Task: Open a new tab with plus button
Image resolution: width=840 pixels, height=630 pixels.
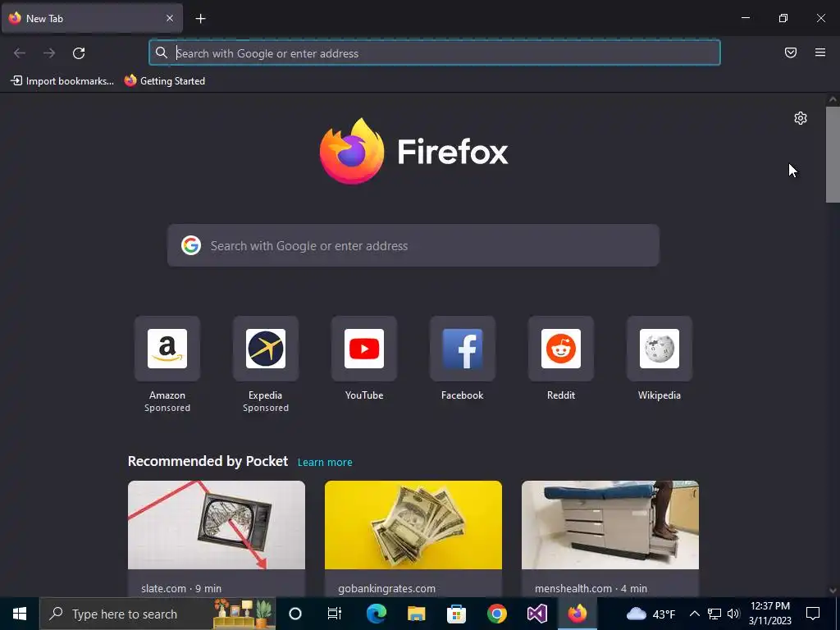Action: pos(200,19)
